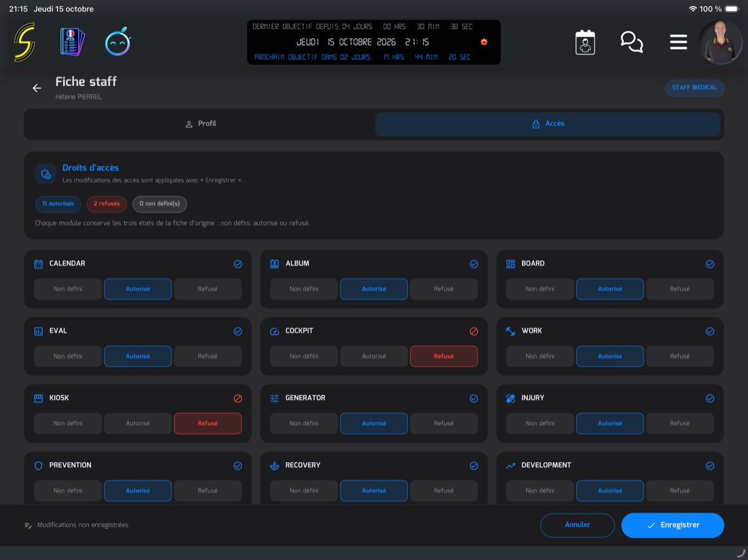Set GENERATOR to Non défini

tap(304, 424)
